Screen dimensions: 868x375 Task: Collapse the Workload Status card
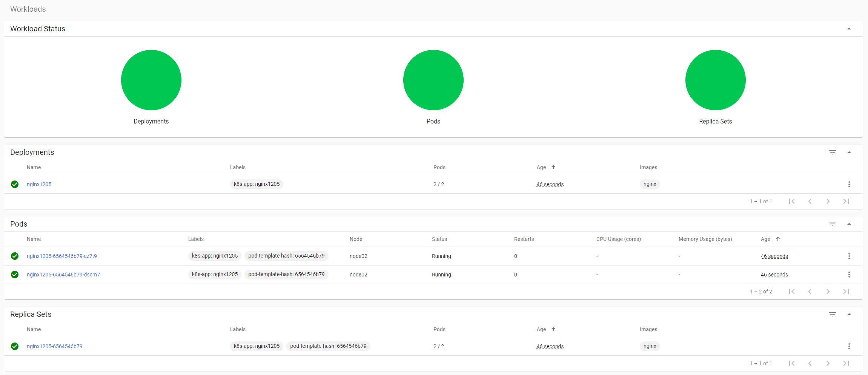(849, 29)
